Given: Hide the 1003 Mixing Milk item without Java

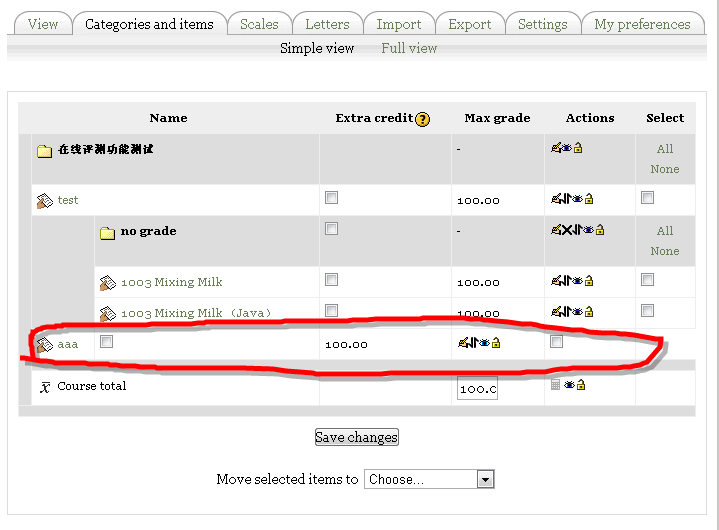Looking at the screenshot, I should click(578, 281).
